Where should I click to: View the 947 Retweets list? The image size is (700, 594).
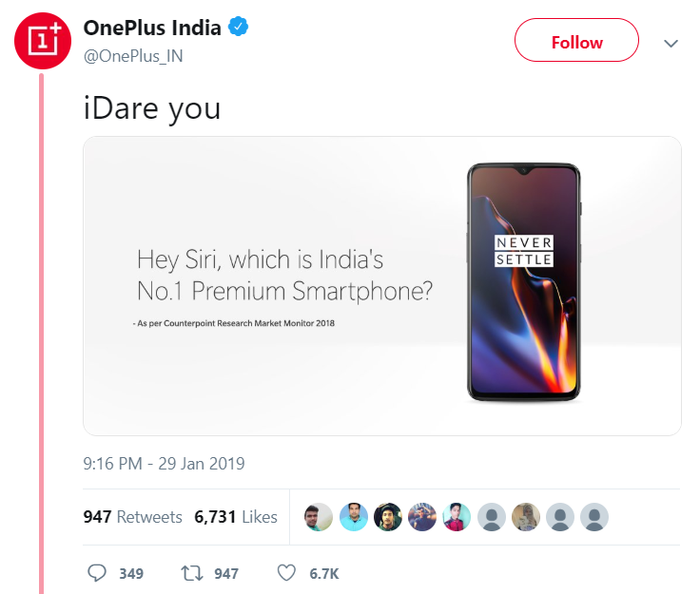point(133,517)
